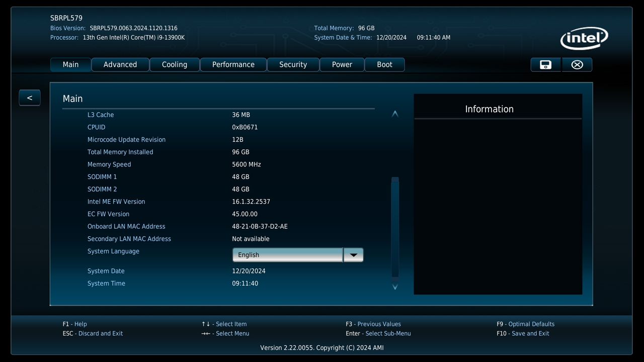The height and width of the screenshot is (362, 644).
Task: Click ESC - Discard and Exit hint
Action: click(93, 333)
